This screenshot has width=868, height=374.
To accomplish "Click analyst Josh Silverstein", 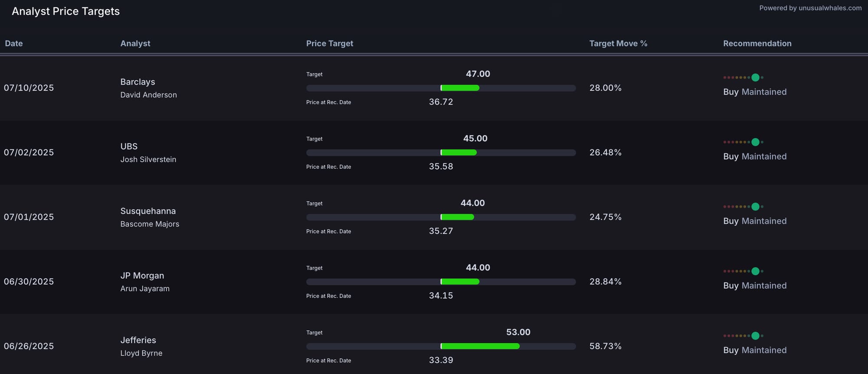I will pos(148,160).
